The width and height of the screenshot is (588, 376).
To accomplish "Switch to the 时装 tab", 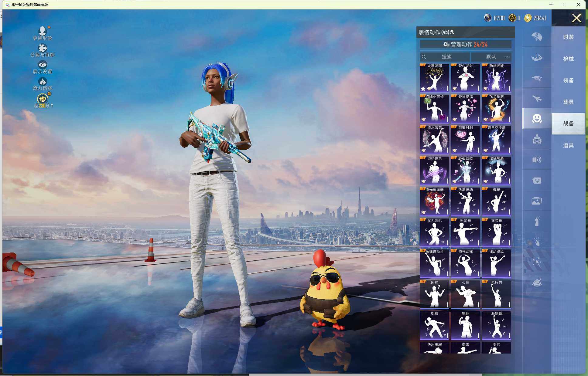I will point(568,37).
